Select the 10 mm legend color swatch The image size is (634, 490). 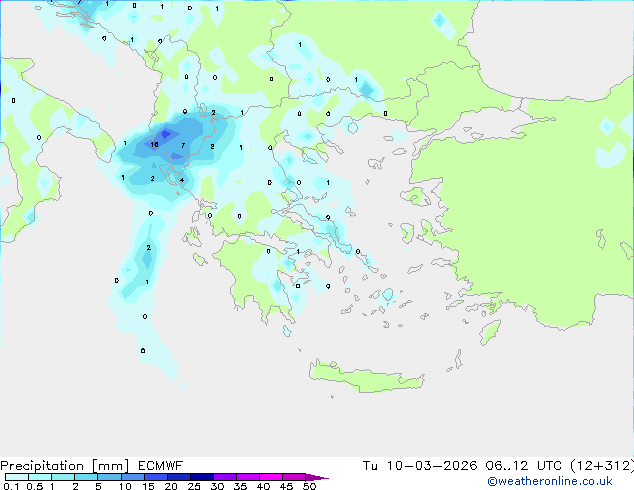(x=133, y=477)
